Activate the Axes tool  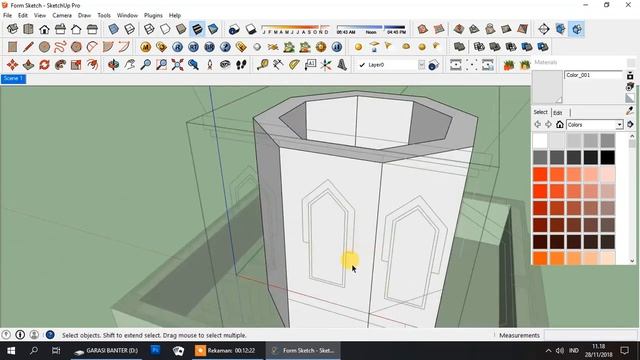326,65
